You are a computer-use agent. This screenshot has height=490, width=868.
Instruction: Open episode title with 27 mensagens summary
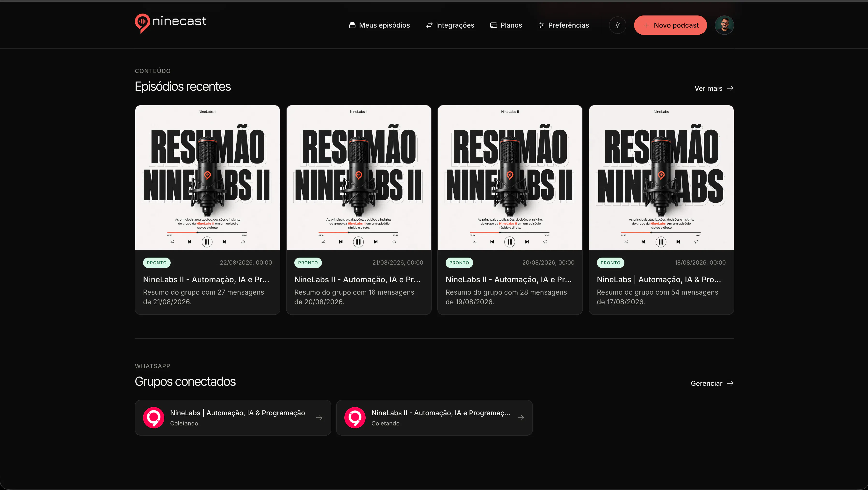pos(206,280)
